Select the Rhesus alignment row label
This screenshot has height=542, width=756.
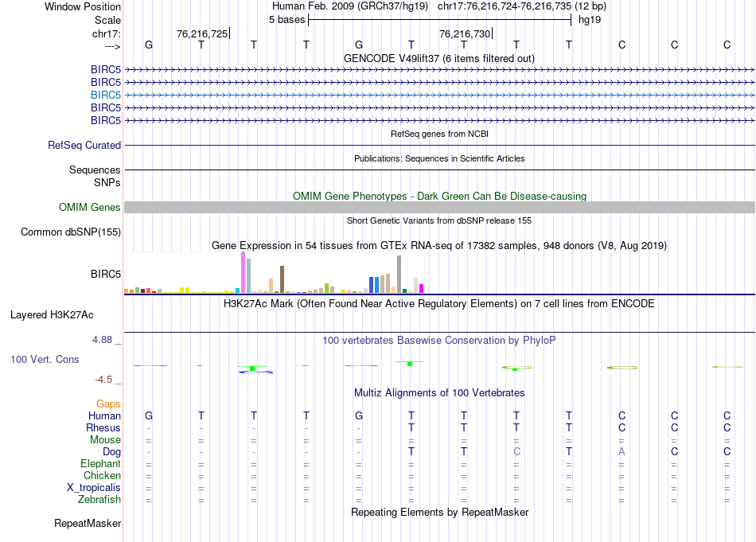click(103, 427)
